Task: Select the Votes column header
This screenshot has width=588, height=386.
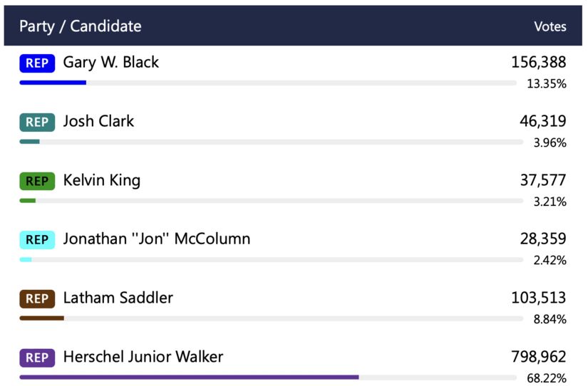Action: (x=550, y=26)
